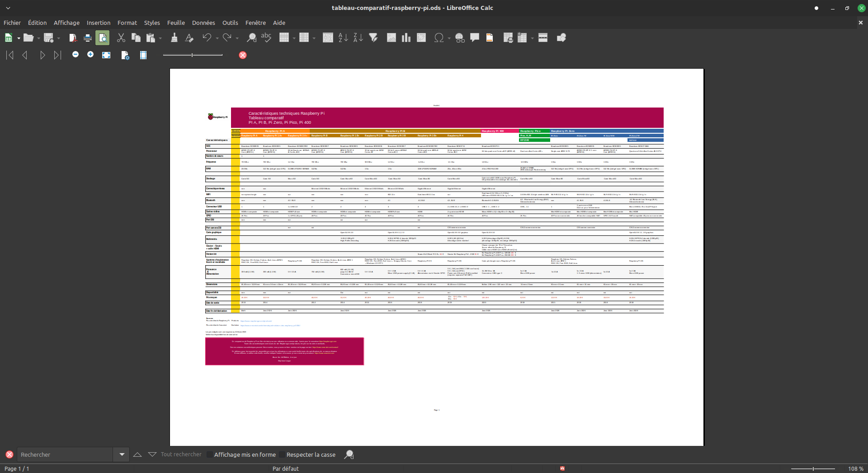
Task: Go to the next page
Action: (x=42, y=55)
